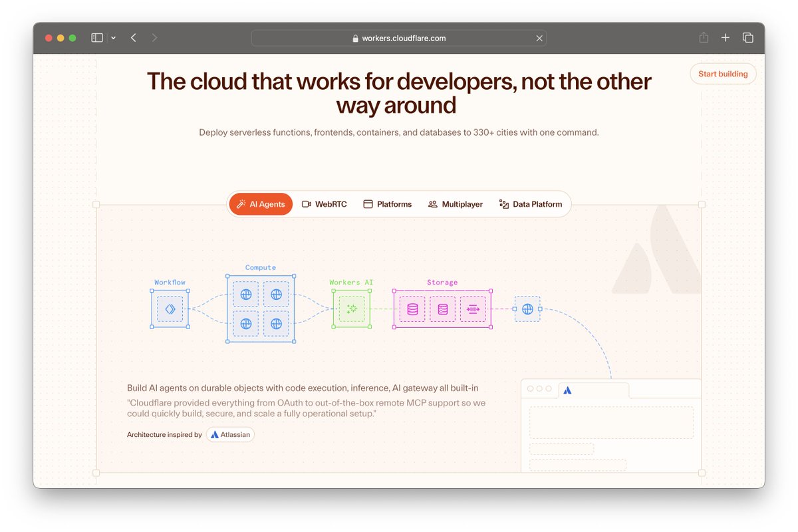Click the 'Build AI agents on durable objects' text

click(303, 388)
